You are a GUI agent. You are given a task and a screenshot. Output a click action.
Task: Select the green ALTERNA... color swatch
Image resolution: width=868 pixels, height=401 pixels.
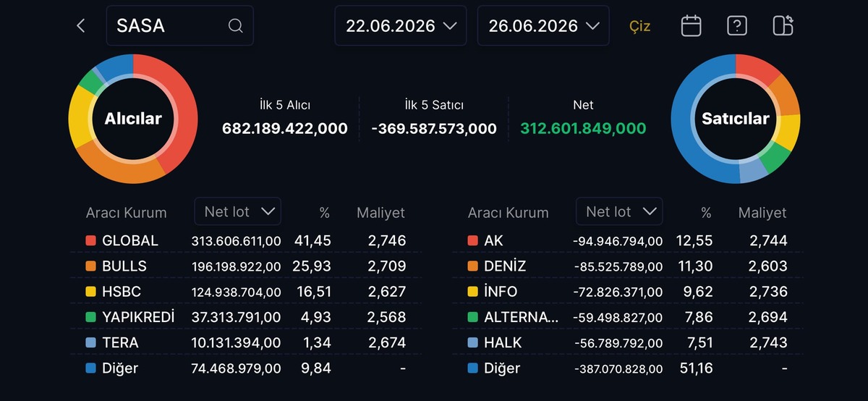pos(472,317)
